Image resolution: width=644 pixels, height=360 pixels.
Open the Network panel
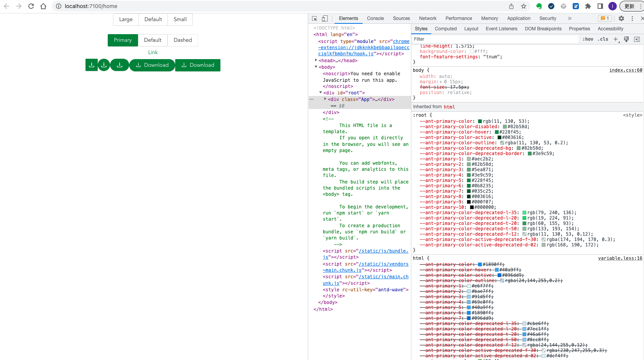click(427, 18)
